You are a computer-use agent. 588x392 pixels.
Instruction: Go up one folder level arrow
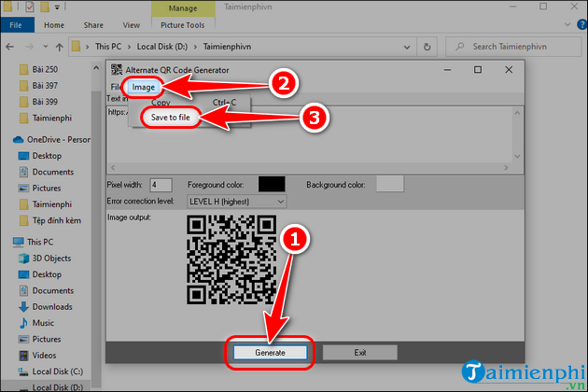coord(59,47)
